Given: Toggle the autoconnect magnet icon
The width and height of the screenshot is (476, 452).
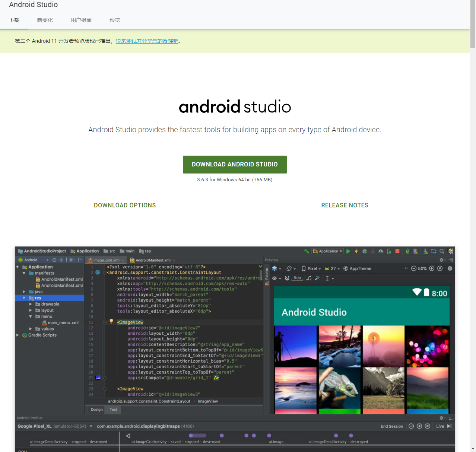Looking at the screenshot, I should 287,278.
